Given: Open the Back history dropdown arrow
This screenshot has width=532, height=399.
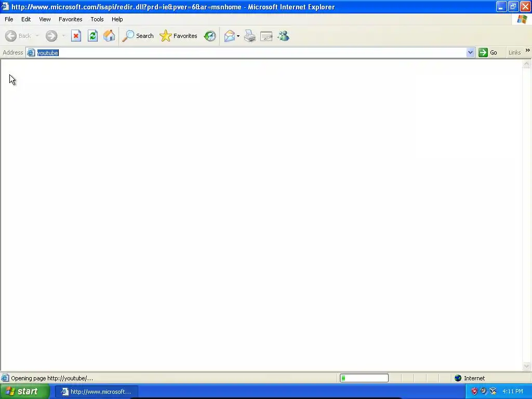Looking at the screenshot, I should click(37, 36).
